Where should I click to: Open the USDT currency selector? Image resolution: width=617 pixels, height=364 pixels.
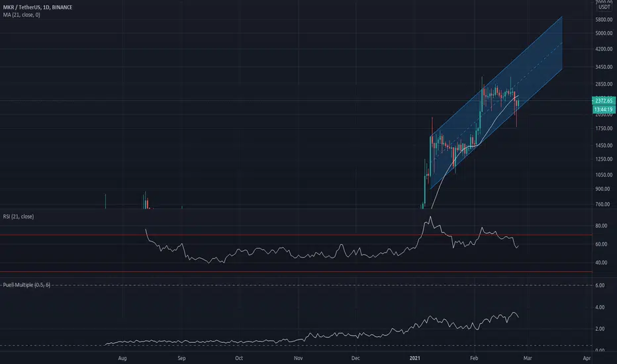(604, 7)
